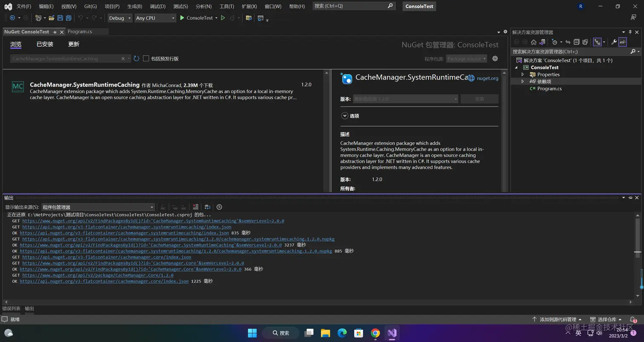The image size is (644, 342).
Task: Switch to the 已安装 installed tab
Action: (x=45, y=44)
